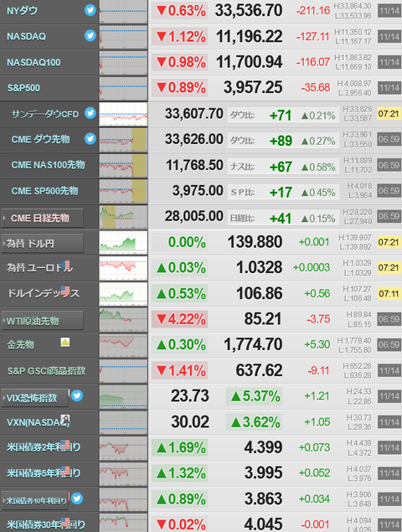Expand the 米国債券10年利回り button
This screenshot has width=402, height=532.
pos(34,501)
